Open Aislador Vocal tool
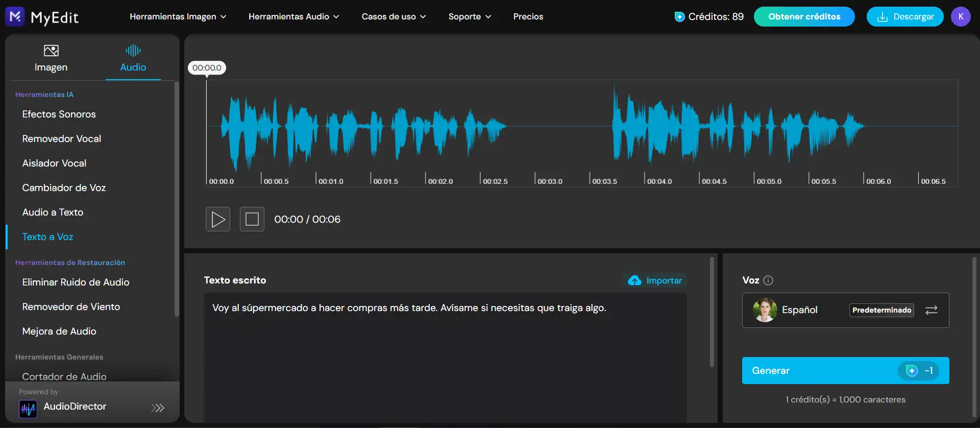Viewport: 980px width, 428px height. (55, 163)
